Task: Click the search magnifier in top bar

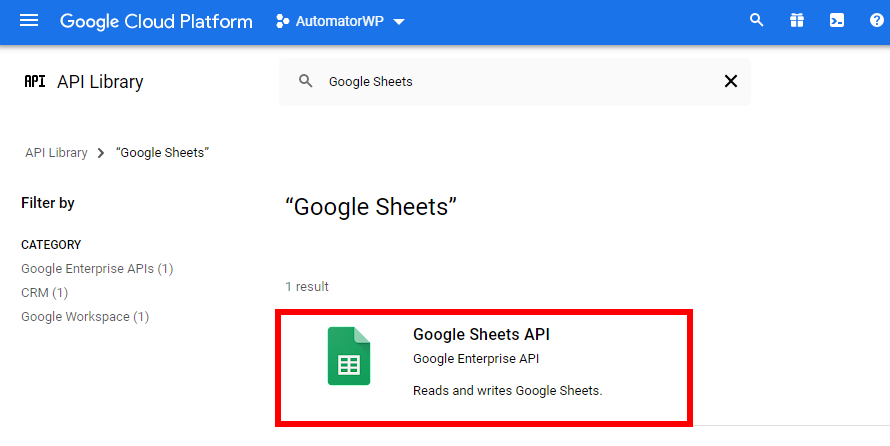Action: click(x=757, y=21)
